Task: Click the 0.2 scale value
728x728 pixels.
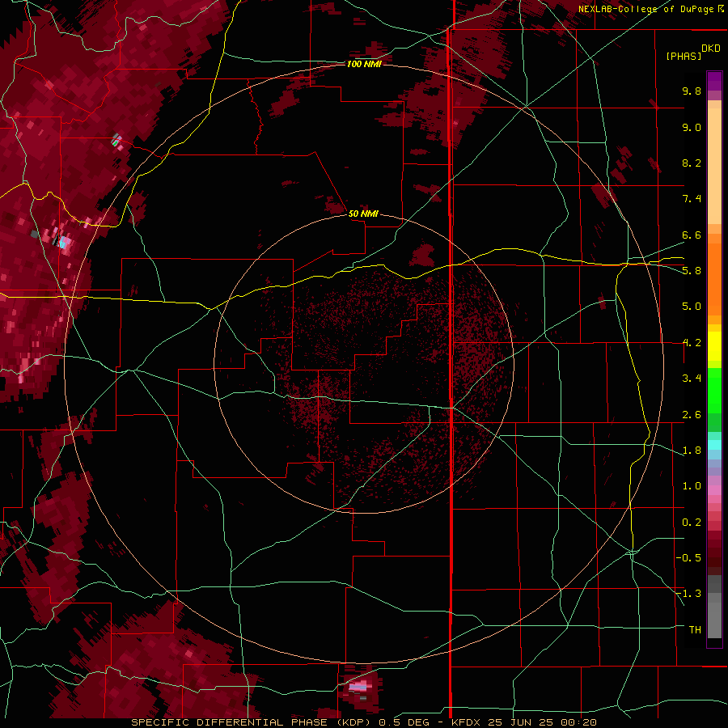Action: (692, 523)
